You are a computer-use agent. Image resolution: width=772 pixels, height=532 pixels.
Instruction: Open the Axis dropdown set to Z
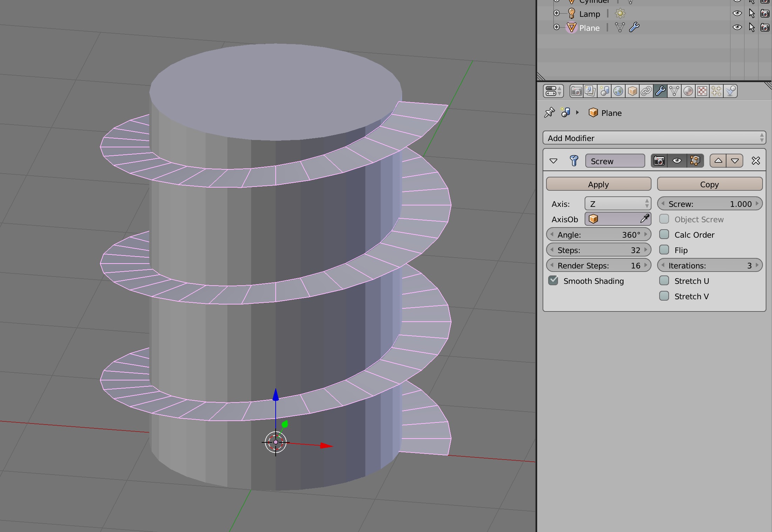pos(618,204)
